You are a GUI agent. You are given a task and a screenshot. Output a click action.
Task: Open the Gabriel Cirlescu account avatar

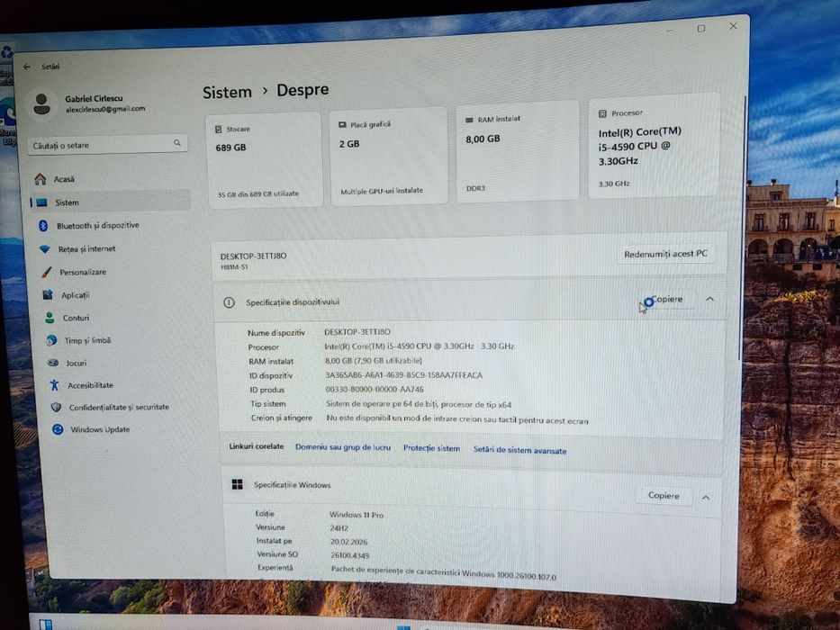click(x=41, y=103)
